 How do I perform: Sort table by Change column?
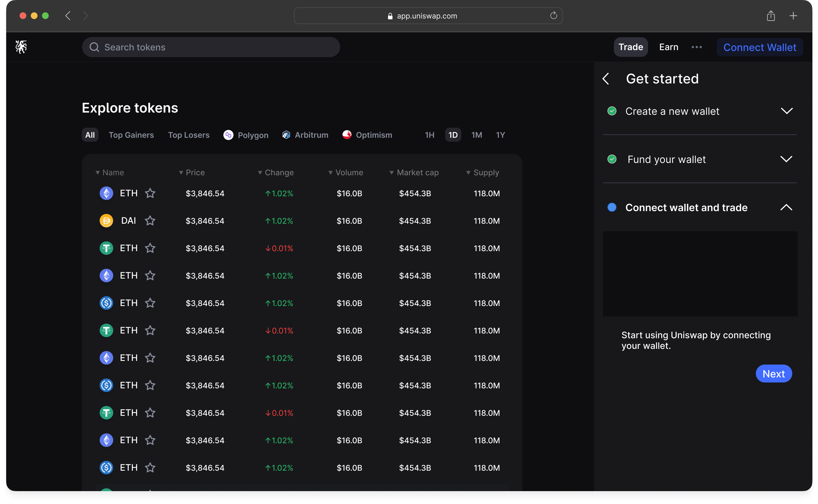coord(276,172)
